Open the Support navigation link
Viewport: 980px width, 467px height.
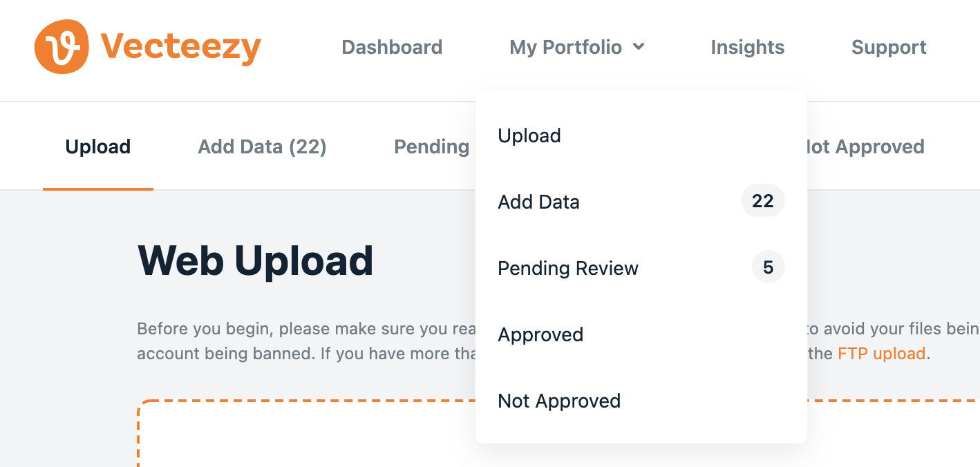889,47
